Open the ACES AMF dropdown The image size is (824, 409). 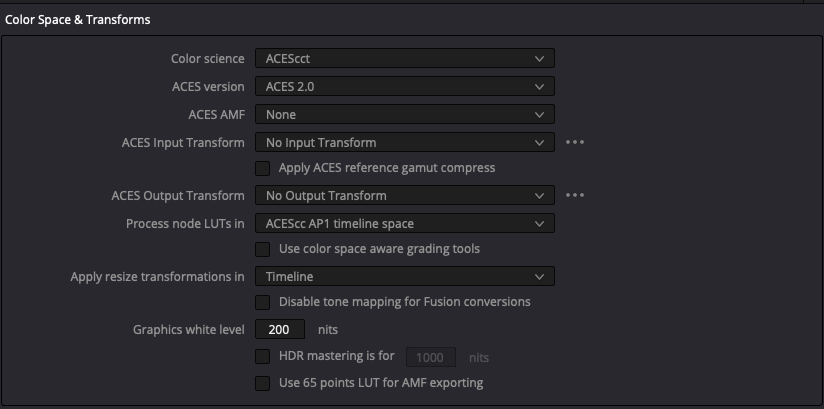coord(404,115)
